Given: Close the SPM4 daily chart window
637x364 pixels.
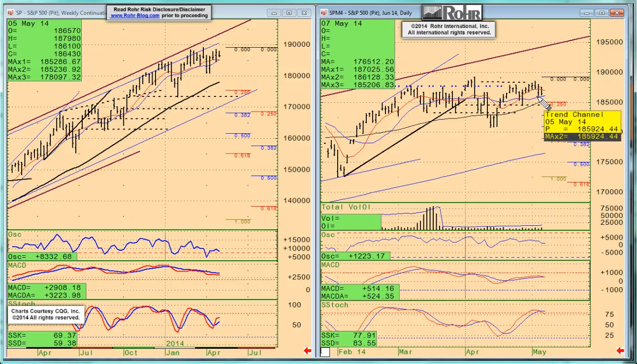Looking at the screenshot, I should point(616,13).
